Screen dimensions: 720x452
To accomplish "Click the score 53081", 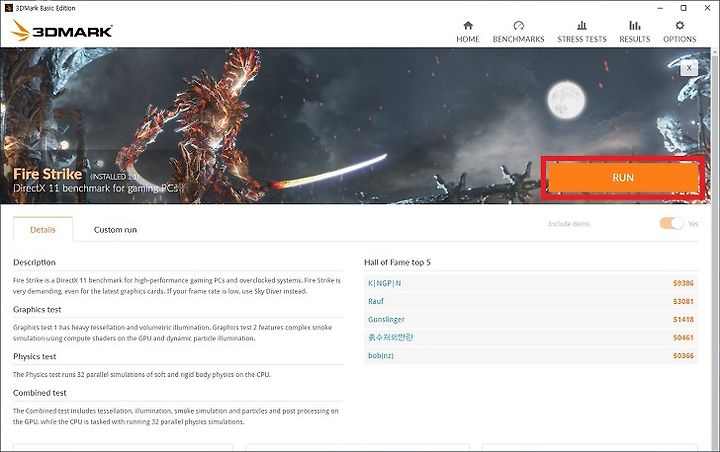I will pos(683,301).
